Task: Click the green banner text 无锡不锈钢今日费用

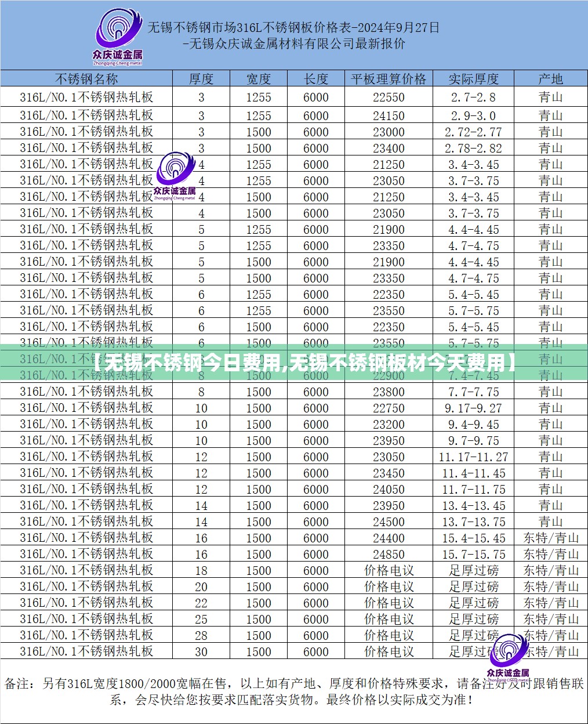Action: pos(192,363)
